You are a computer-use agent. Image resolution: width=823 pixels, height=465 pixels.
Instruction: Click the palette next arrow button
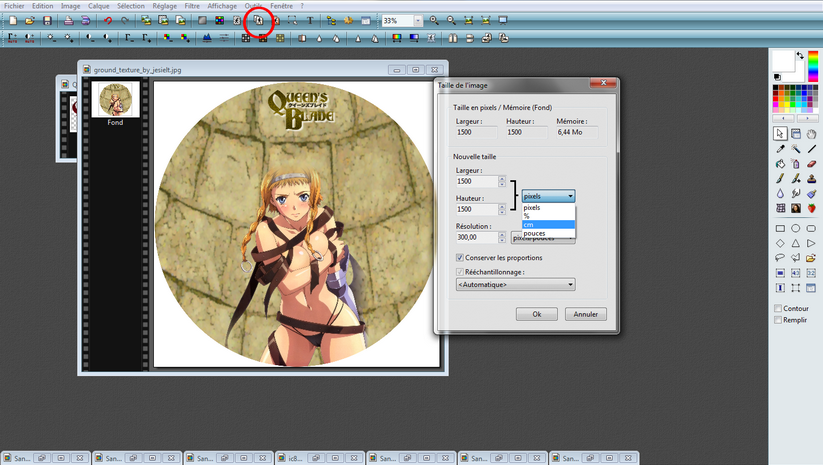pyautogui.click(x=807, y=119)
